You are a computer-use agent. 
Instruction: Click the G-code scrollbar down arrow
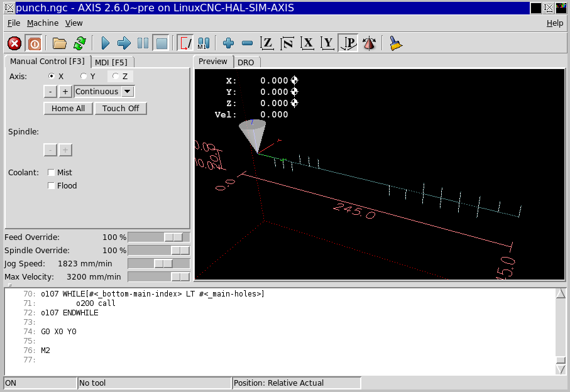561,370
